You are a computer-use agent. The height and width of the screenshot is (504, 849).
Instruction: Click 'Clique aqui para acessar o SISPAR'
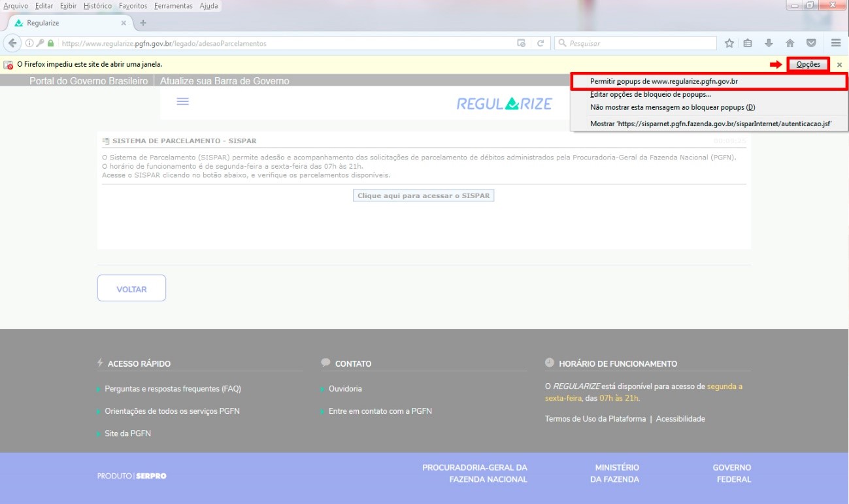[x=424, y=195]
